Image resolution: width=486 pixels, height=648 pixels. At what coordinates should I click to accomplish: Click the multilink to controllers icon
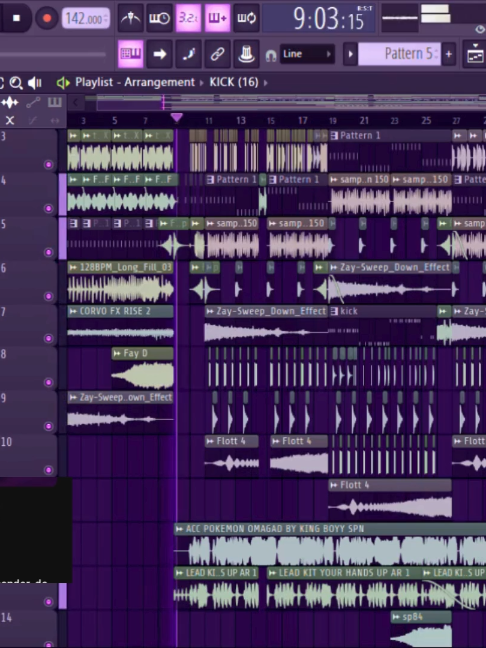(x=188, y=54)
